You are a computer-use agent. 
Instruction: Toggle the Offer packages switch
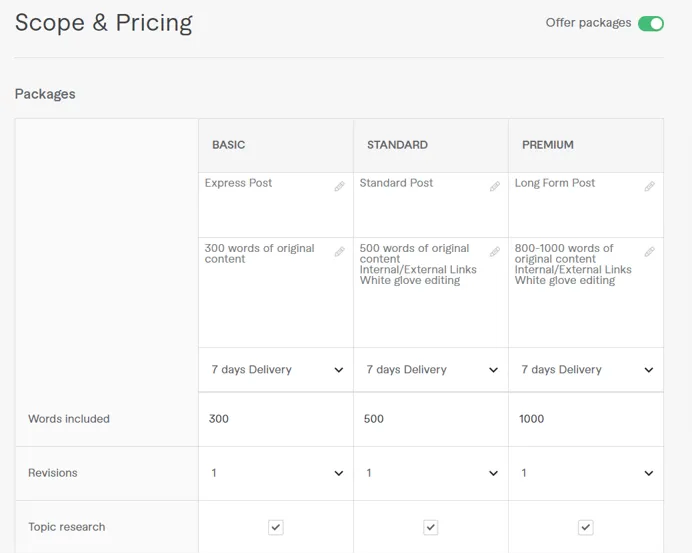pos(651,23)
